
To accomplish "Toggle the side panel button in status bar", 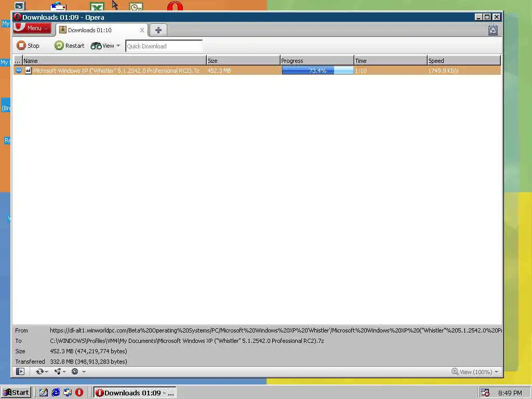I will tap(20, 371).
